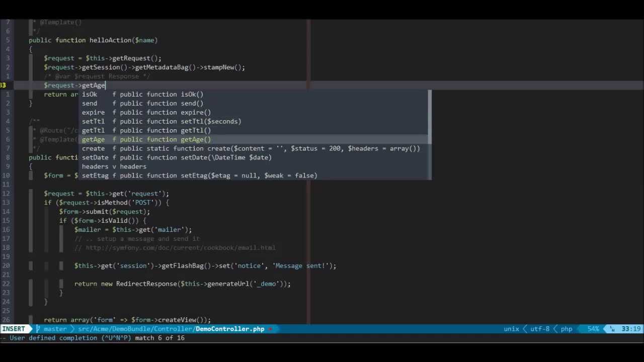Select setDate(\DateTime $date) completion

click(x=256, y=158)
